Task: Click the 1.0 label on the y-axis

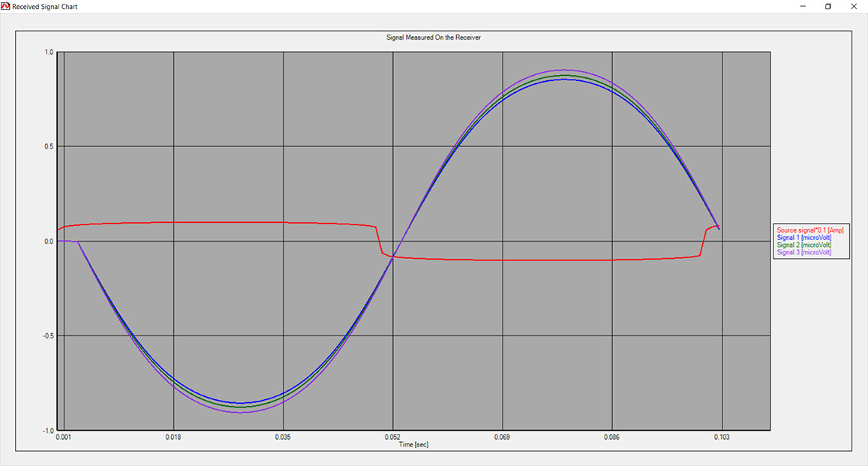Action: 49,53
